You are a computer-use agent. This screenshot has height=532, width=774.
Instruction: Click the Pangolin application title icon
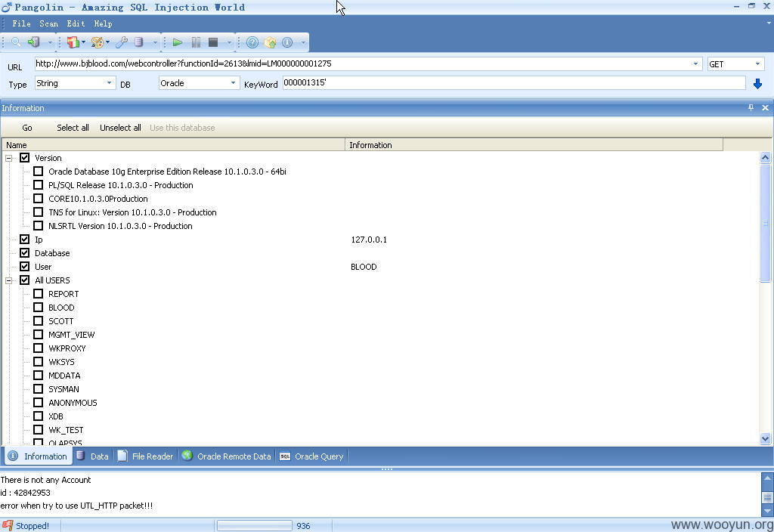6,7
